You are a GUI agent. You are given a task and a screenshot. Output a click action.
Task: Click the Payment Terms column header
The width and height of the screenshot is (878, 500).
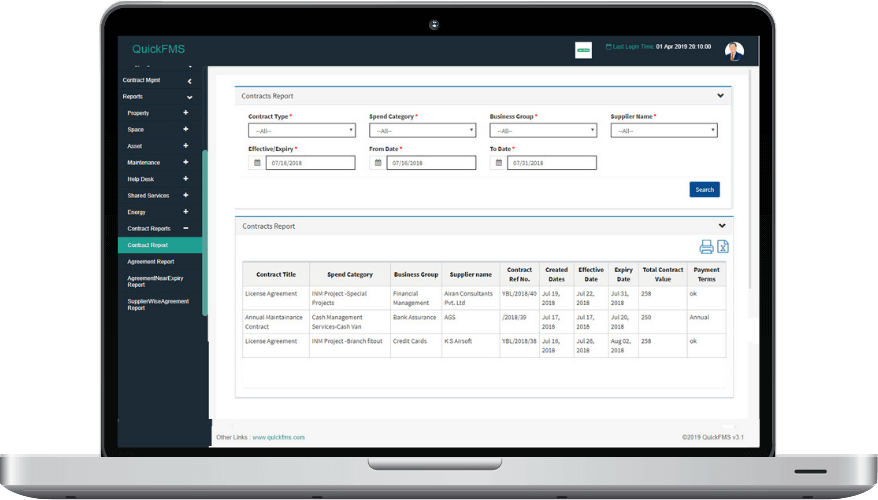click(x=707, y=274)
